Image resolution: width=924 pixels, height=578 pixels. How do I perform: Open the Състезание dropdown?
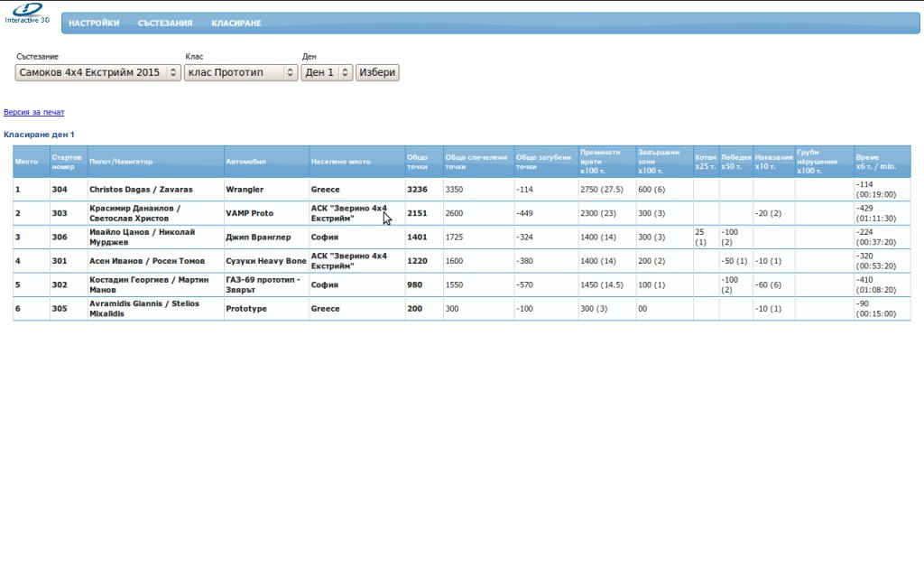(x=97, y=72)
